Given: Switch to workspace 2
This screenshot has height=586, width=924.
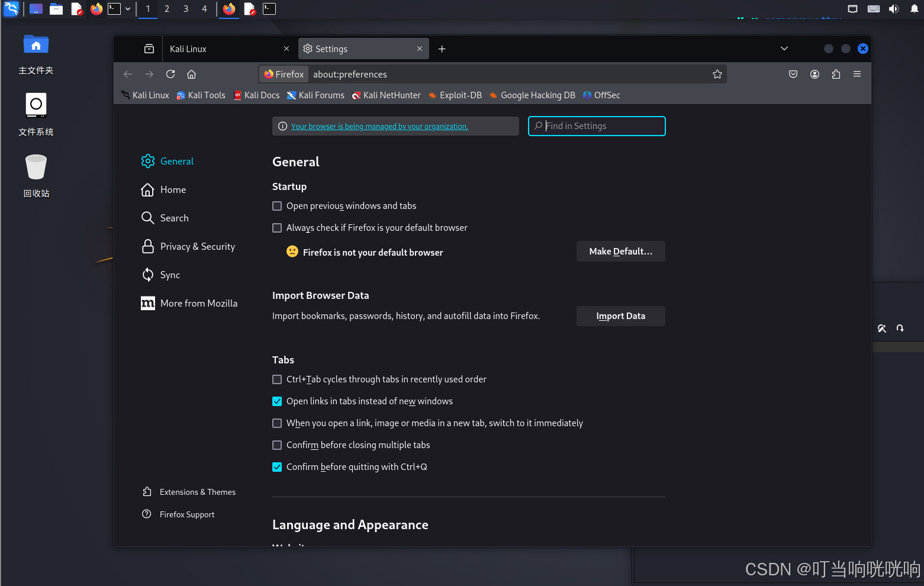Looking at the screenshot, I should [167, 9].
